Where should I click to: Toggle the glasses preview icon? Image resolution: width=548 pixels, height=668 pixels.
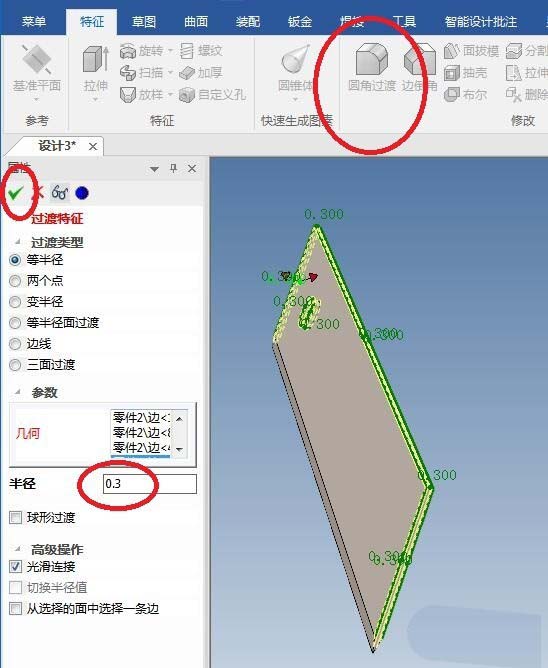(60, 193)
